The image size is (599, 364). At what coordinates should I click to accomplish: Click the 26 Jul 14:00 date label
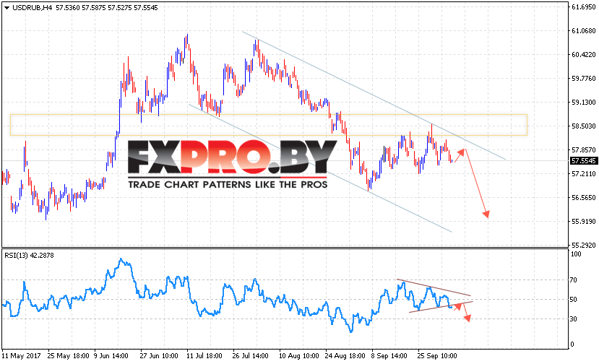click(x=250, y=356)
